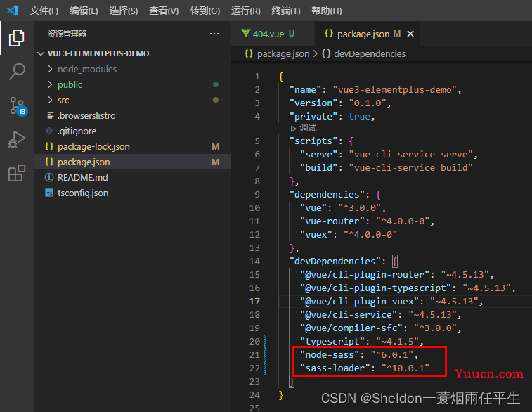Viewport: 532px width, 412px height.
Task: Click the status dot on src folder
Action: [216, 100]
